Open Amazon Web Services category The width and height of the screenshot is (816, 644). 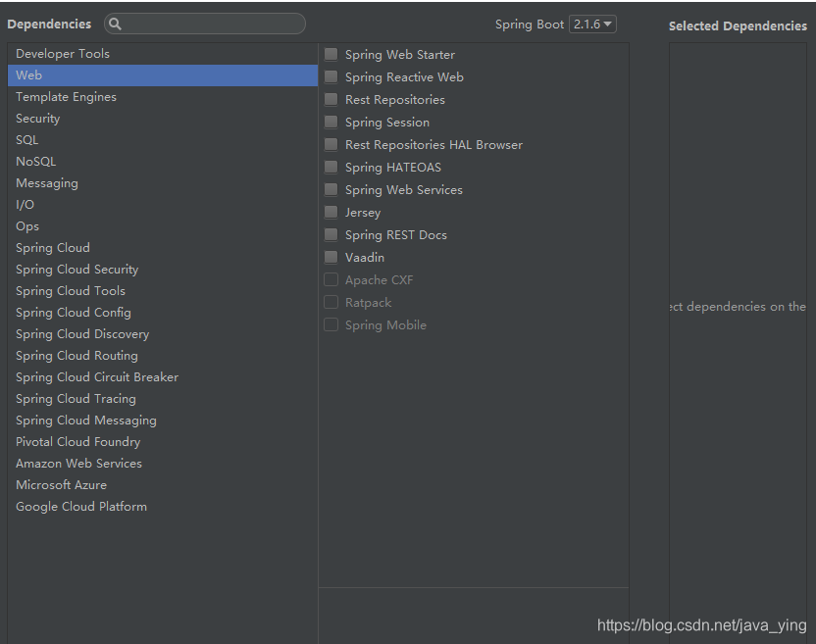(x=163, y=464)
